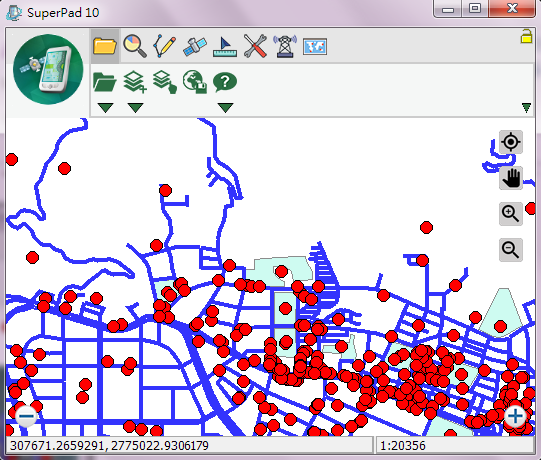This screenshot has width=541, height=460.
Task: Open the world map view icon
Action: tap(315, 47)
